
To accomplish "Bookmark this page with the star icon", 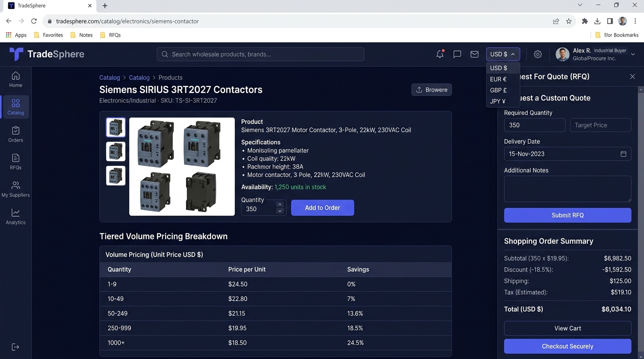I will coord(569,21).
